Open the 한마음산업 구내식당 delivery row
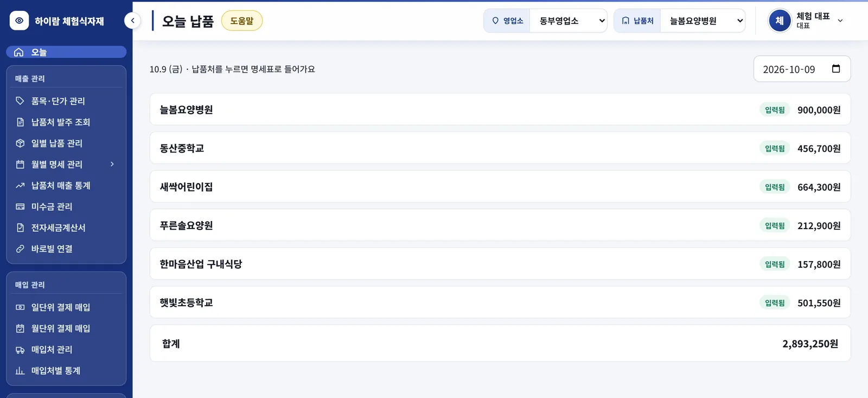This screenshot has width=868, height=398. pyautogui.click(x=500, y=263)
